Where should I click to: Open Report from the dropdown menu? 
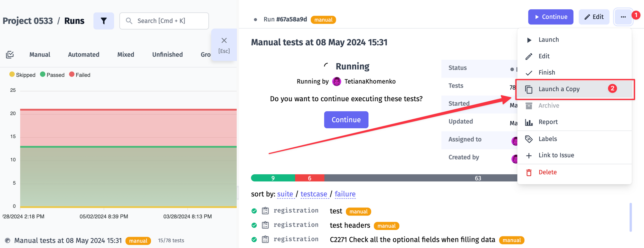pyautogui.click(x=574, y=122)
